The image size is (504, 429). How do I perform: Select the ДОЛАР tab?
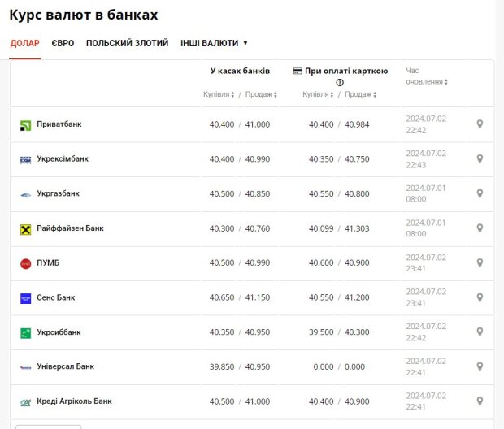24,43
